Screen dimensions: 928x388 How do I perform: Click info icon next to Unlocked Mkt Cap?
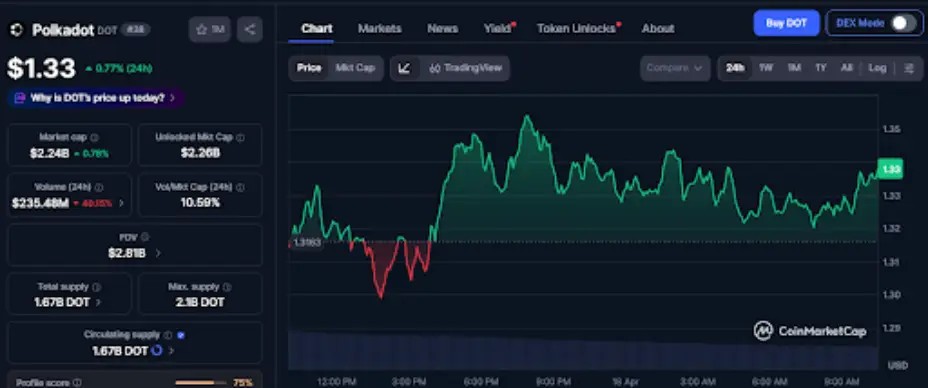coord(240,137)
